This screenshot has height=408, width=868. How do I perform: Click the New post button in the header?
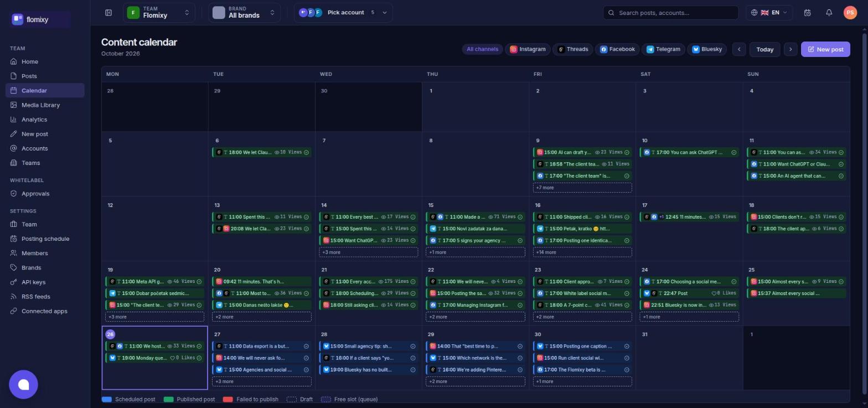coord(825,49)
